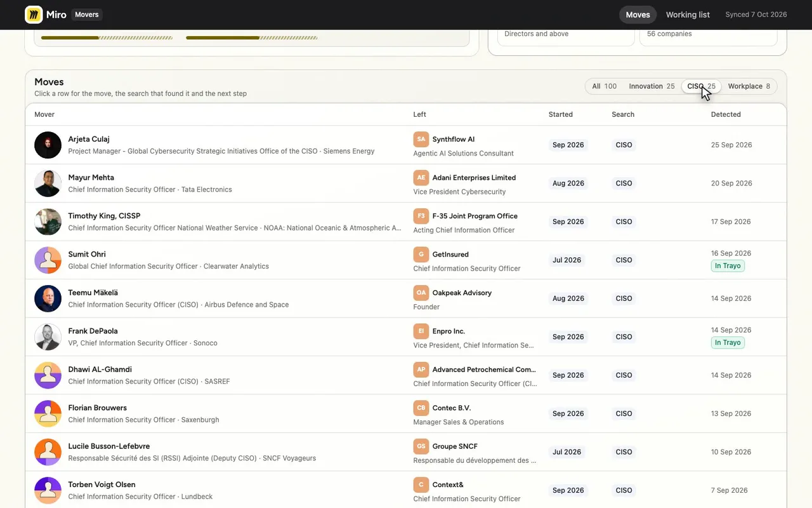Click the Miro logo icon
Image resolution: width=812 pixels, height=508 pixels.
[34, 15]
